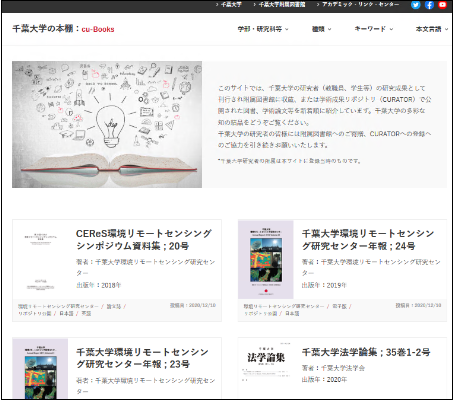
Task: Click the posted date in the 24号 card
Action: point(418,305)
